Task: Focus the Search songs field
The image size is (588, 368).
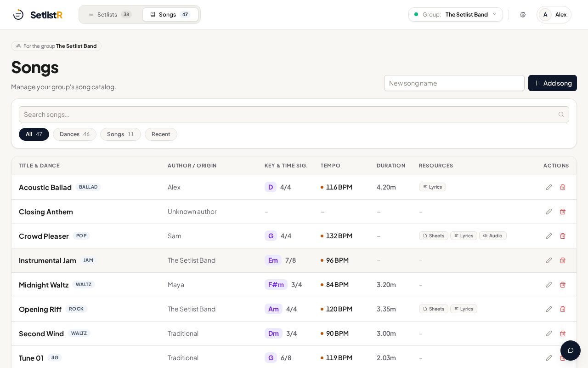Action: coord(294,115)
